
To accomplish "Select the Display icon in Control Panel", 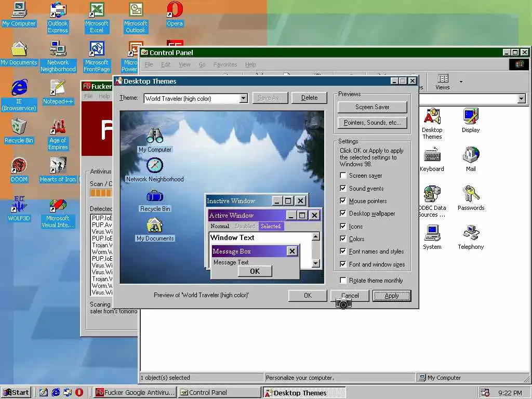I will (x=471, y=121).
